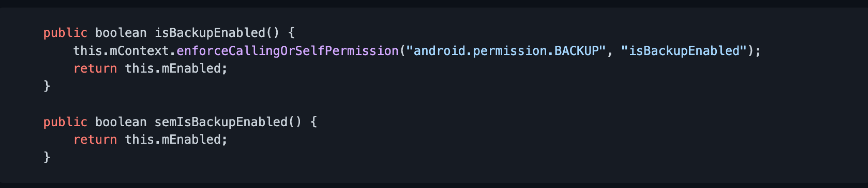
Task: Click this.mContext in the permission line
Action: (121, 51)
